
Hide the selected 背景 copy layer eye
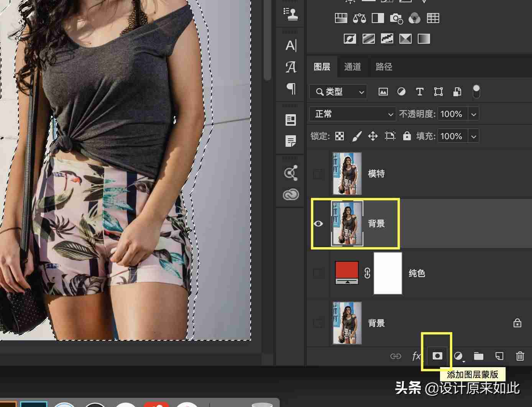point(318,223)
